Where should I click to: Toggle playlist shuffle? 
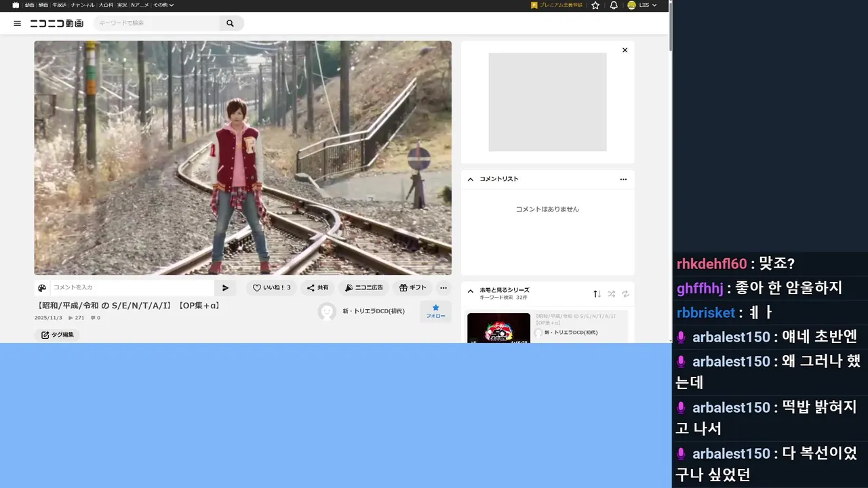pos(611,293)
